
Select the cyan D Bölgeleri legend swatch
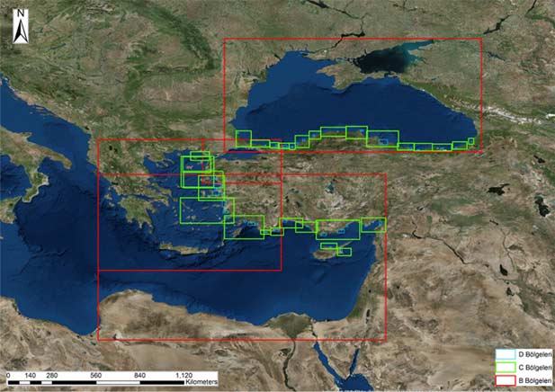point(505,355)
